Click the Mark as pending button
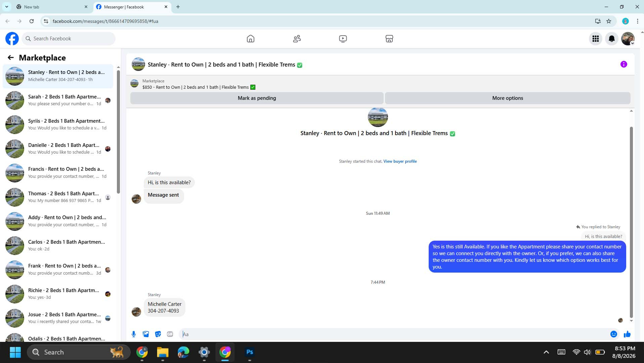This screenshot has width=644, height=363. (x=257, y=98)
